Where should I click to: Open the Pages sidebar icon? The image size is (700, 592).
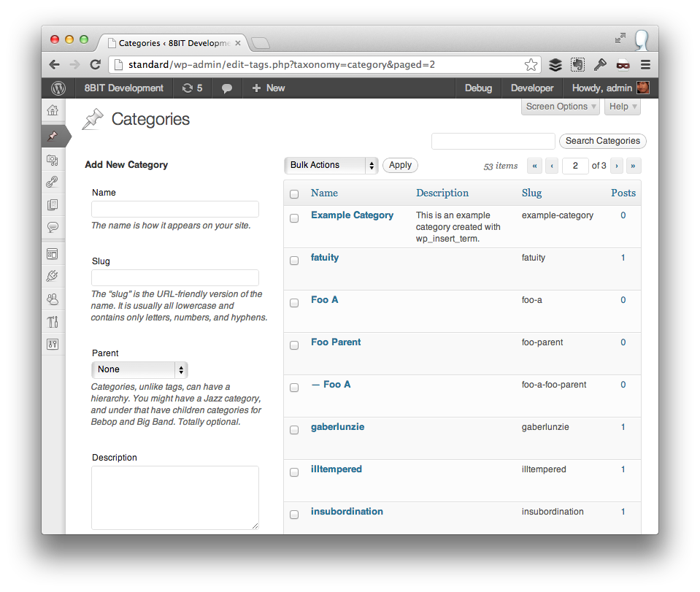[x=53, y=204]
